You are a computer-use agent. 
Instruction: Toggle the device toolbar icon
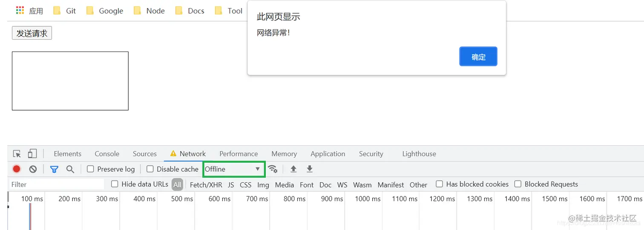pyautogui.click(x=32, y=154)
